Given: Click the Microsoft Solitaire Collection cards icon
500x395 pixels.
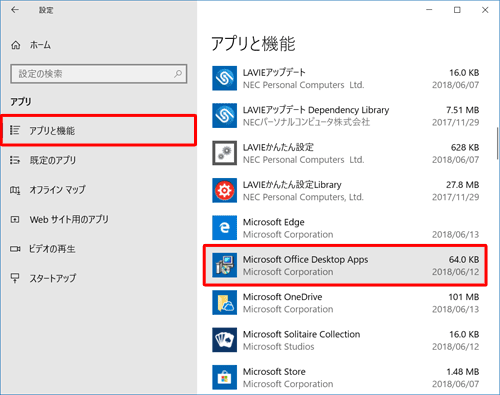Looking at the screenshot, I should (225, 340).
